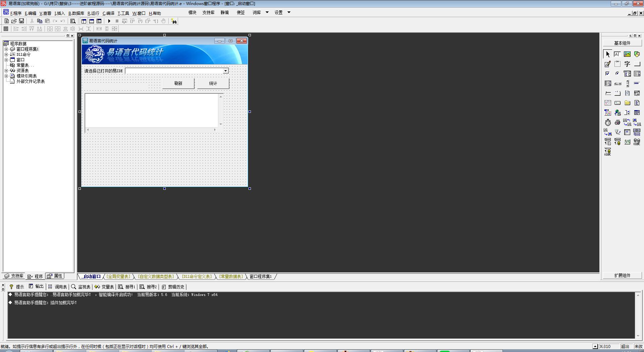Image resolution: width=644 pixels, height=352 pixels.
Task: Click the 便签 toolbar button
Action: coord(240,12)
